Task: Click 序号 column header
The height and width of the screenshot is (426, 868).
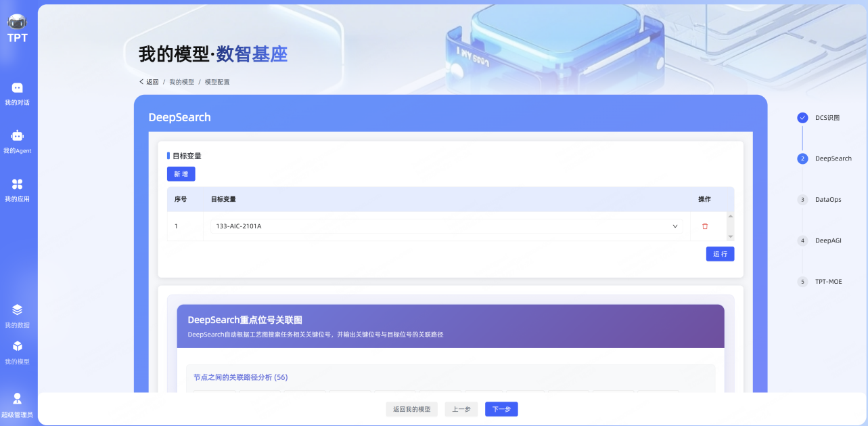Action: pos(181,199)
